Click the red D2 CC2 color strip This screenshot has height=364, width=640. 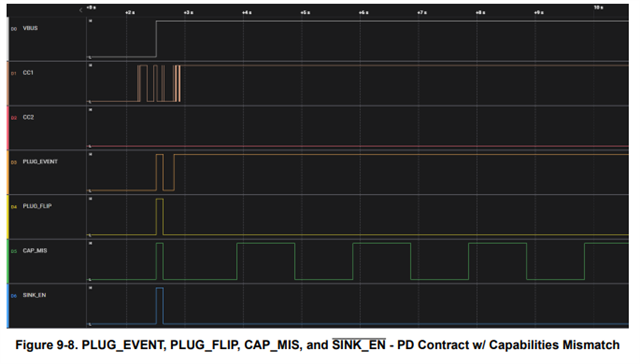coord(8,128)
